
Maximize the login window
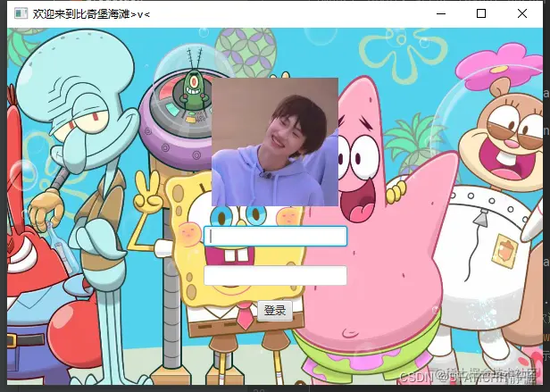(481, 13)
